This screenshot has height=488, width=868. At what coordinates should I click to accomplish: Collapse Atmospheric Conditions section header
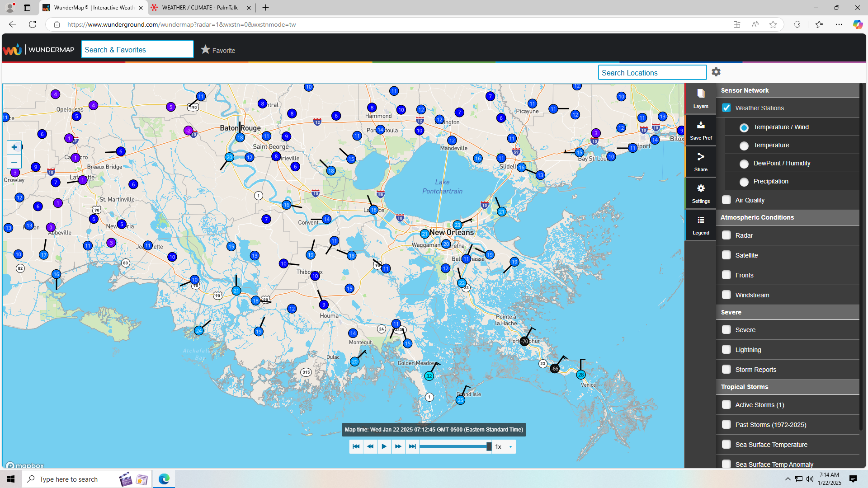788,217
